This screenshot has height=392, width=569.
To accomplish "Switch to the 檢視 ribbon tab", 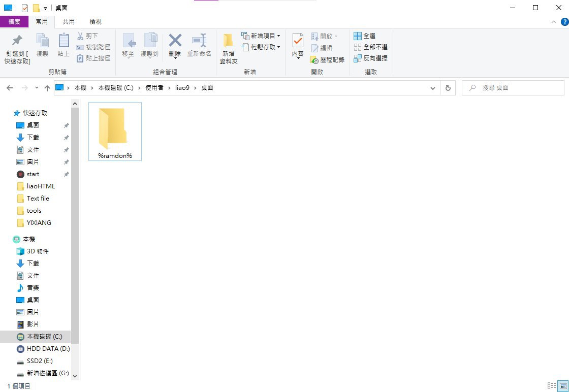I will pyautogui.click(x=95, y=22).
